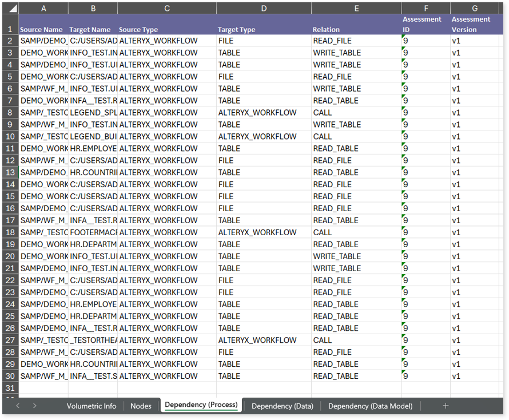Select FOOTERMAC target name in row 18
This screenshot has height=420, width=509.
[x=93, y=232]
